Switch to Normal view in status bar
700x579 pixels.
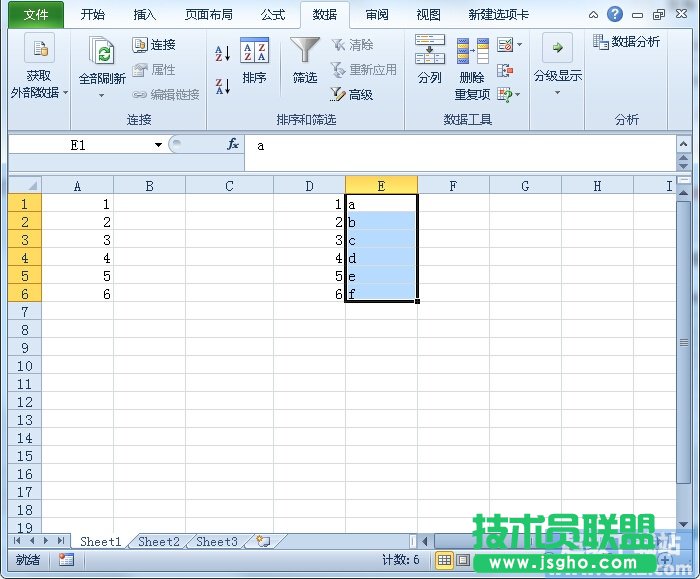(444, 560)
